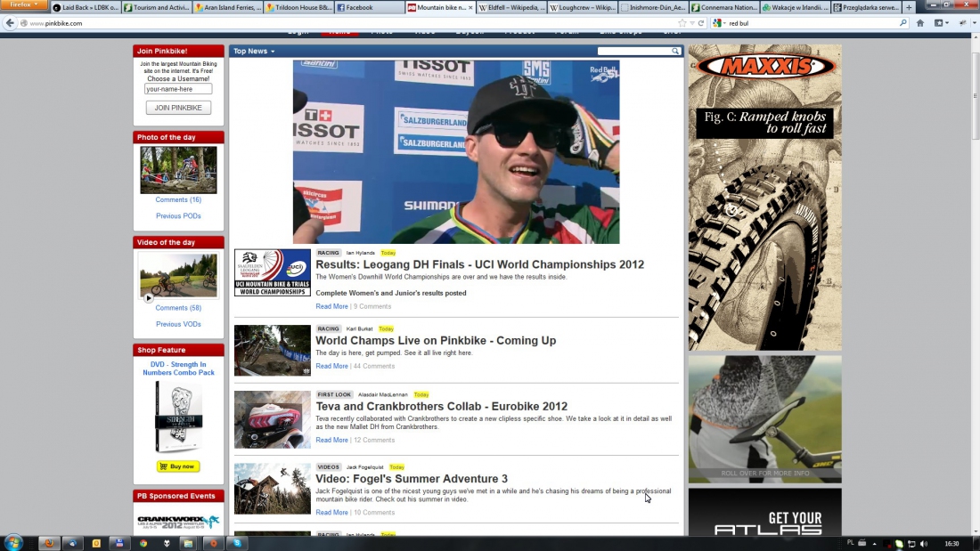This screenshot has width=980, height=551.
Task: Read More on Fogel's Summer Adventure 3
Action: [x=331, y=513]
